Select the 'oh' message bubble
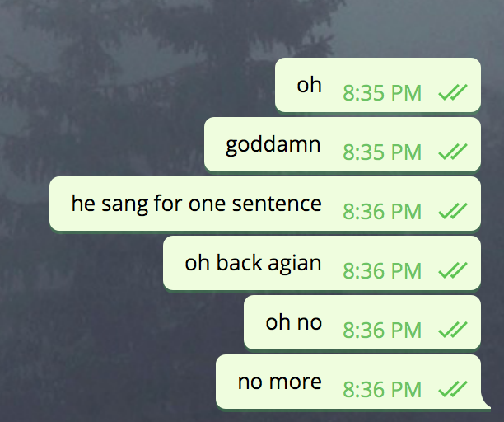The height and width of the screenshot is (422, 504). click(x=378, y=85)
